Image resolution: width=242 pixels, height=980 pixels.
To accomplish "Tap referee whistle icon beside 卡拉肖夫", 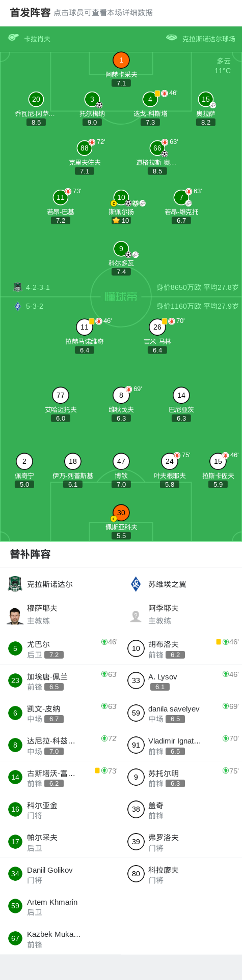I will pos(13,38).
